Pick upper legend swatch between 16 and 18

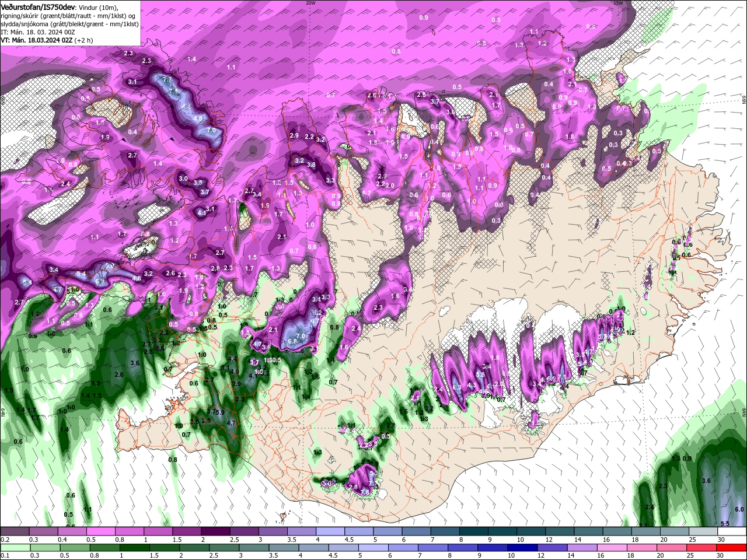click(x=617, y=531)
